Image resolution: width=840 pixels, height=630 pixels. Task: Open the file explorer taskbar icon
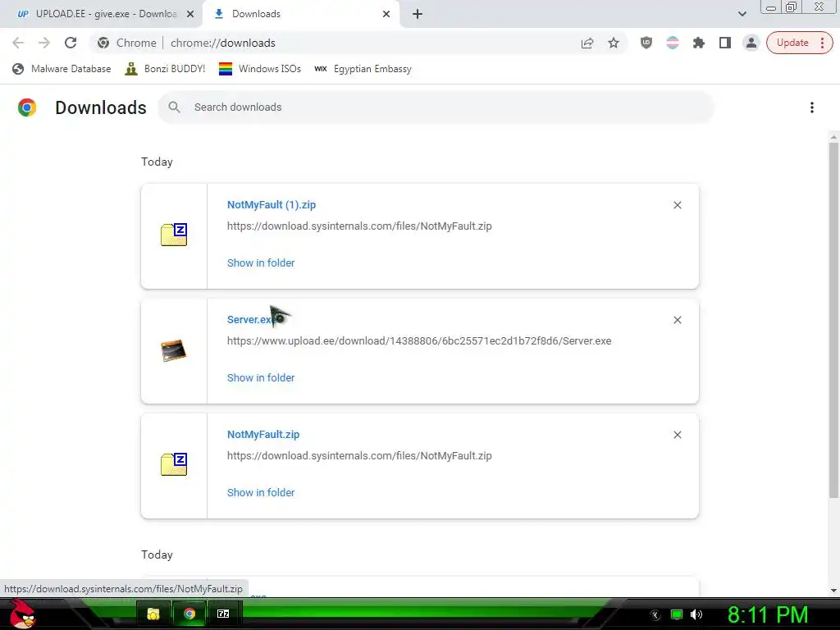[153, 614]
